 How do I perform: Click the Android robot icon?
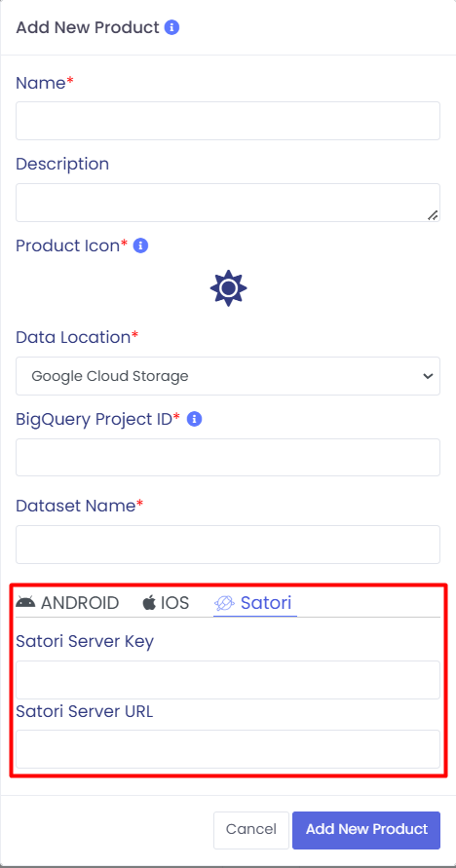(25, 602)
